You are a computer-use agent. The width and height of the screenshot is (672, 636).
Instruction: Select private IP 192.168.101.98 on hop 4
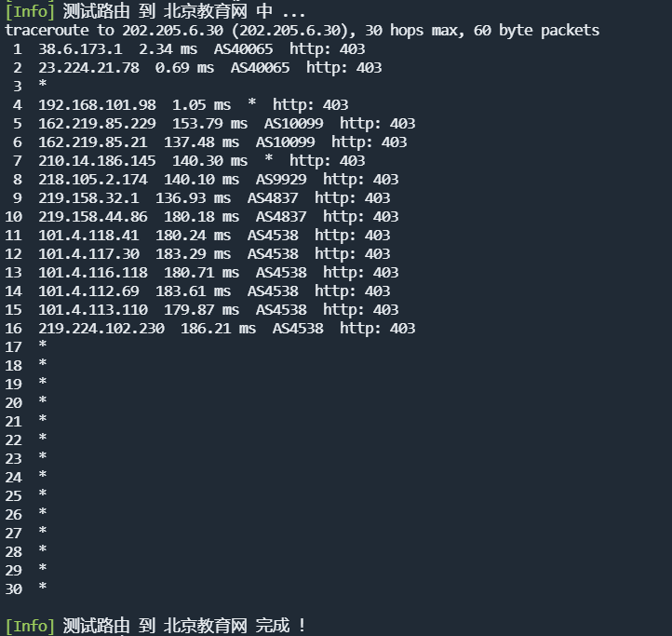(x=98, y=105)
